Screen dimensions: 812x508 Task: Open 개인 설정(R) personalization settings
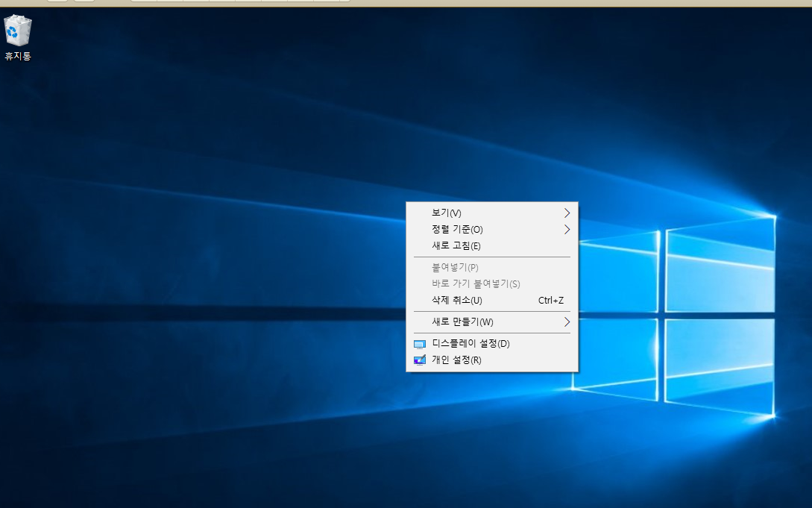point(456,360)
